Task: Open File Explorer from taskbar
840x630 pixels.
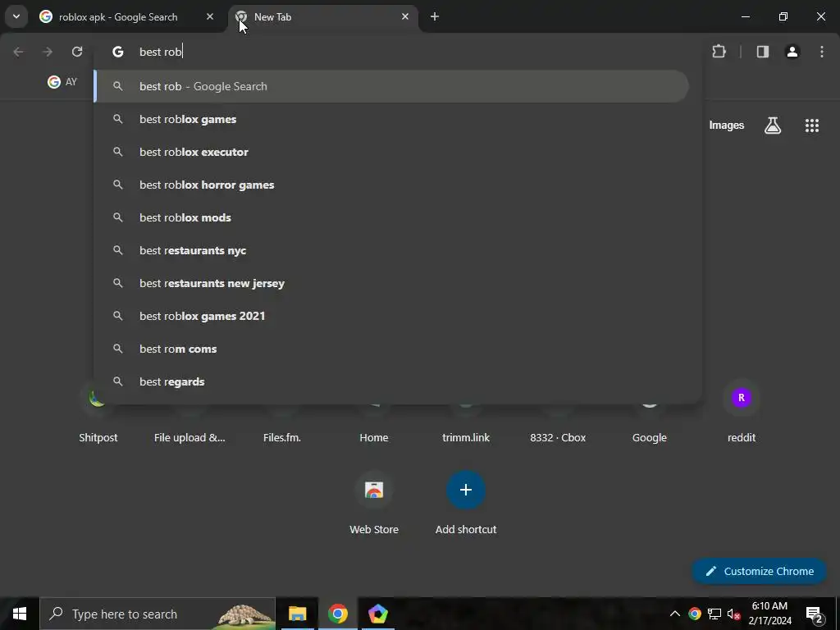Action: pos(297,614)
